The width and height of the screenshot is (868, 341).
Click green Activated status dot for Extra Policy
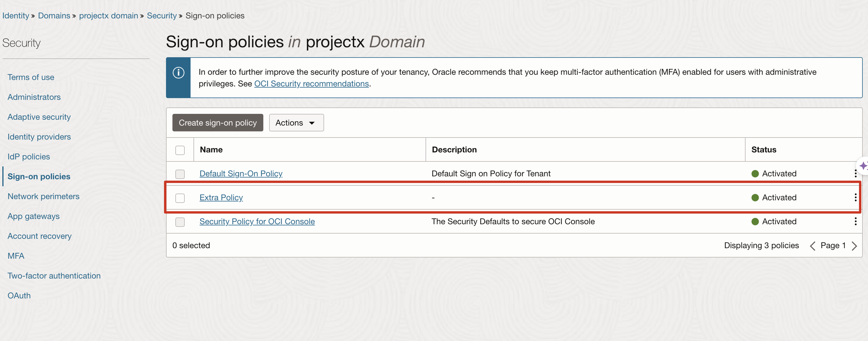(755, 198)
